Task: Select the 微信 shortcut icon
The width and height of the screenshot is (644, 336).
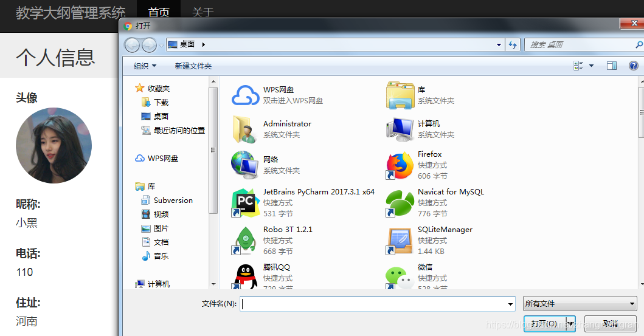Action: 400,277
